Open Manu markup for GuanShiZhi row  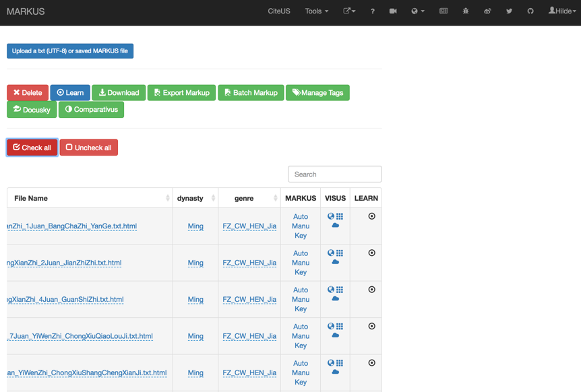301,300
